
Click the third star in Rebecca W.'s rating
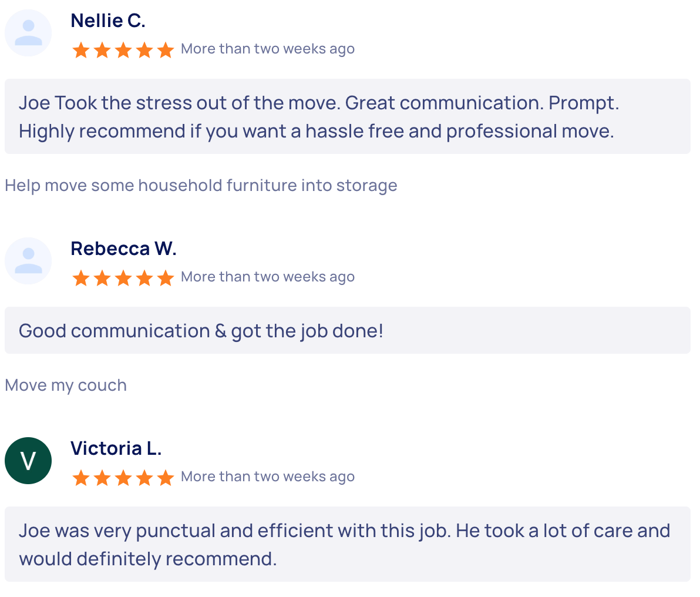coord(123,278)
